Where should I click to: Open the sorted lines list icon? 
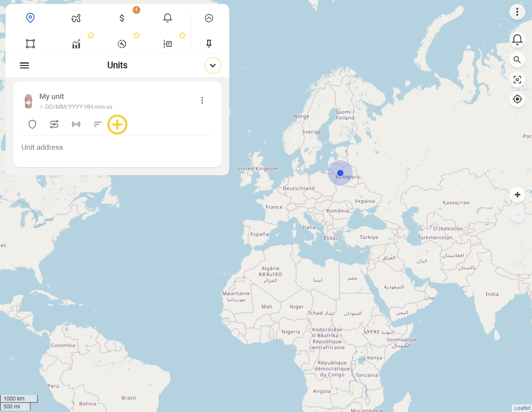(98, 124)
